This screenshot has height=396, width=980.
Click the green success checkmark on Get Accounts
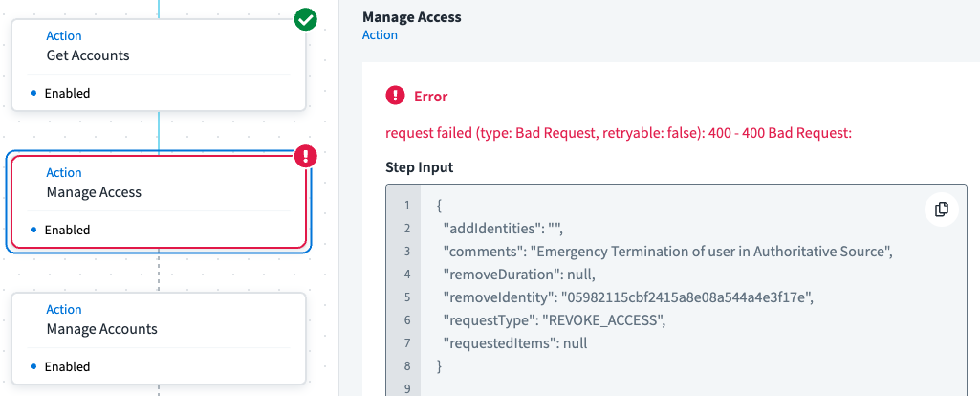[x=306, y=21]
